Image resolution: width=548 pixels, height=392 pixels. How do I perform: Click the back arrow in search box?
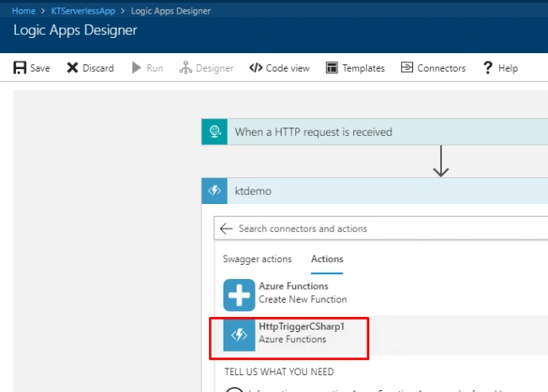(226, 228)
